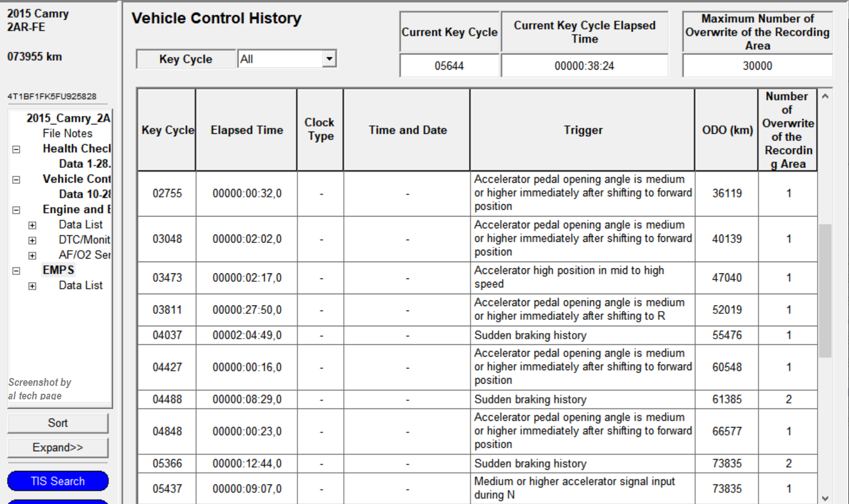Click the table's vertical scrollbar thumb

tap(825, 290)
